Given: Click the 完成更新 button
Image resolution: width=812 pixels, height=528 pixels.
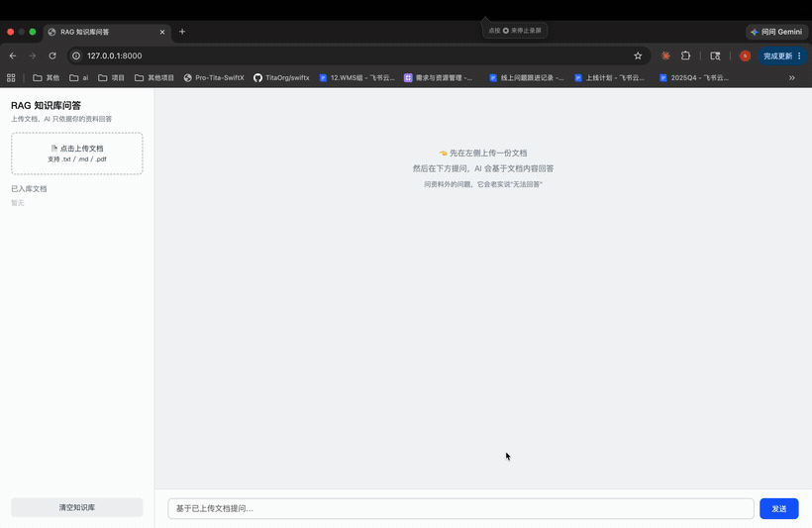Looking at the screenshot, I should tap(777, 55).
